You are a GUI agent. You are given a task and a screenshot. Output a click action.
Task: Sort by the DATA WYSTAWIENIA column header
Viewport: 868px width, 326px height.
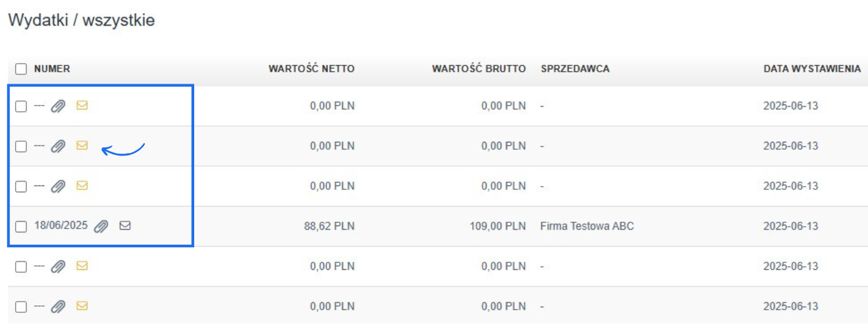[x=812, y=69]
